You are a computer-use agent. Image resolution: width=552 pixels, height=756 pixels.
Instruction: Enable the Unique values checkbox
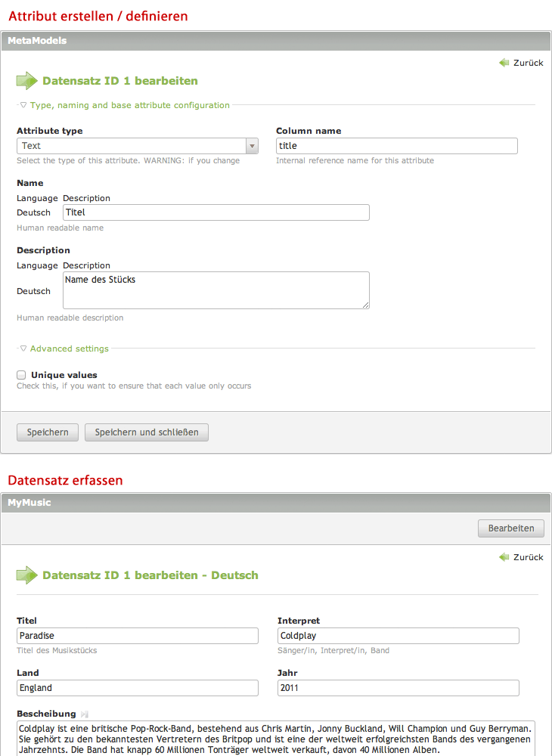pyautogui.click(x=22, y=375)
